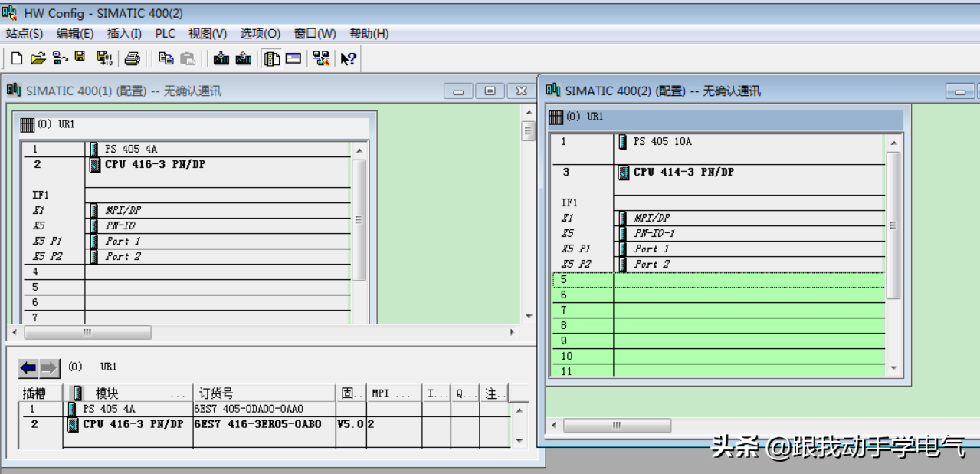Click the blue back arrow button
Image resolution: width=980 pixels, height=474 pixels.
28,368
